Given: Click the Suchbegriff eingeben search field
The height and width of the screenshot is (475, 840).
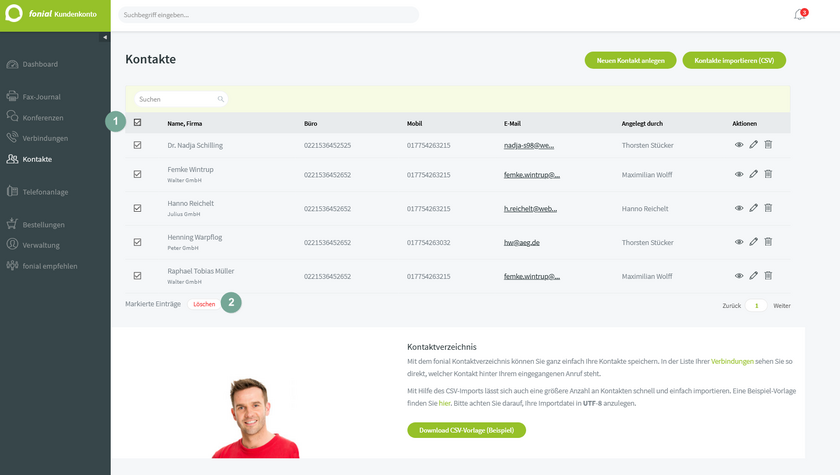Looking at the screenshot, I should coord(268,15).
